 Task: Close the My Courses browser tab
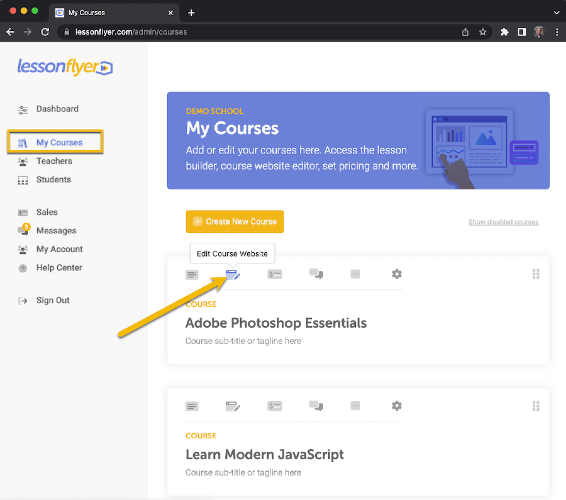click(x=171, y=13)
